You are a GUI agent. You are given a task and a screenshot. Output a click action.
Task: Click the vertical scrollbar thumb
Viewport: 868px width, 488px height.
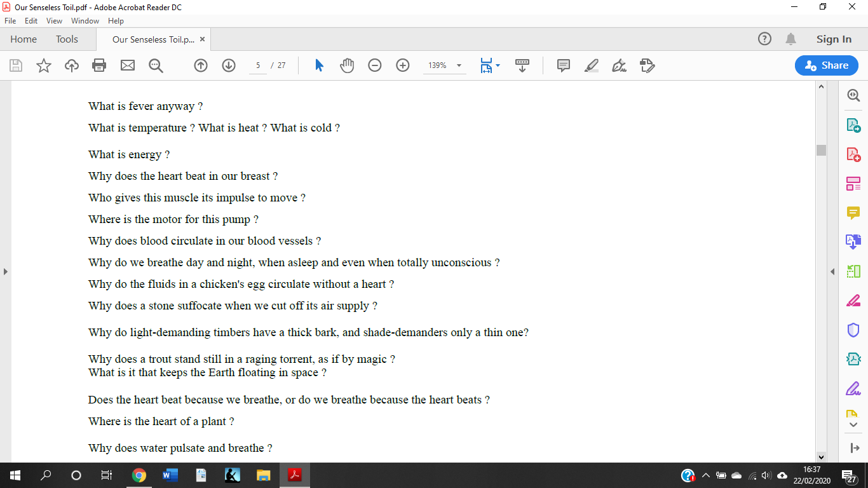point(821,150)
